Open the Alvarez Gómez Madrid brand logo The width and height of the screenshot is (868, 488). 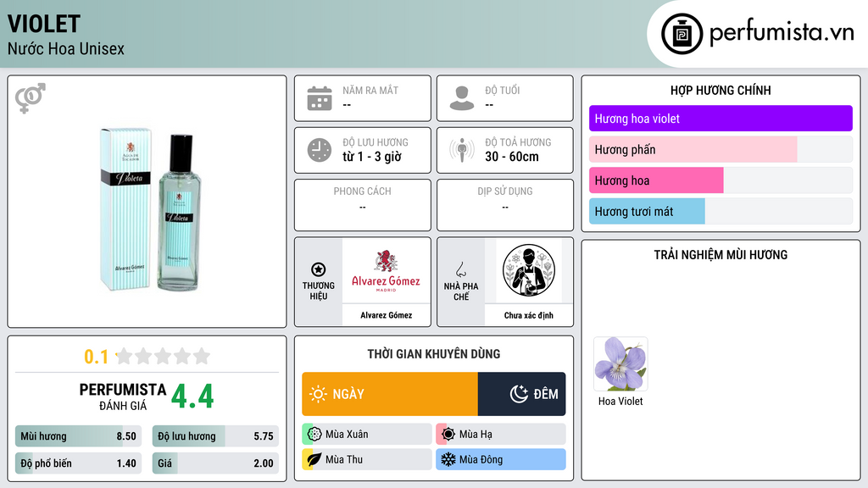pos(386,270)
